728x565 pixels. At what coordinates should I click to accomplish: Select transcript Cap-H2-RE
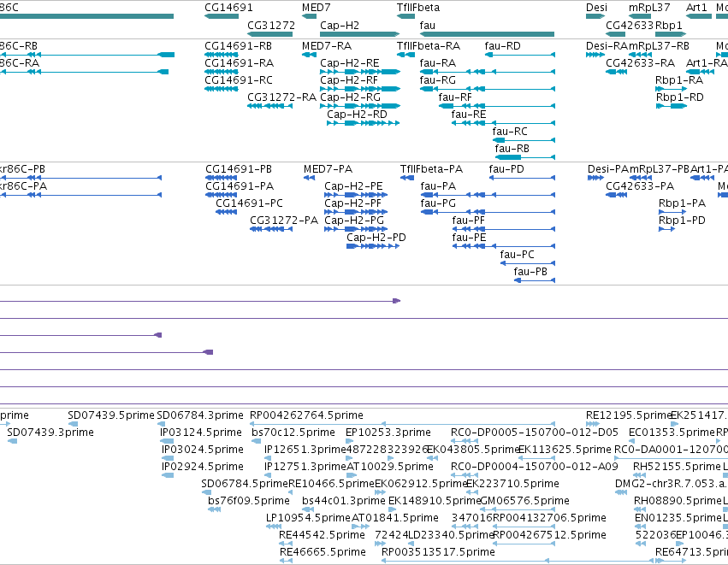coord(350,63)
